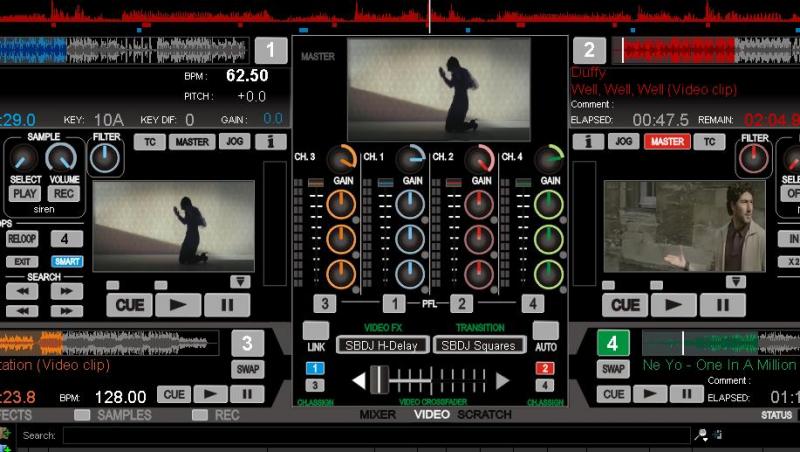800x452 pixels.
Task: Click the loop EXIT button
Action: (22, 261)
